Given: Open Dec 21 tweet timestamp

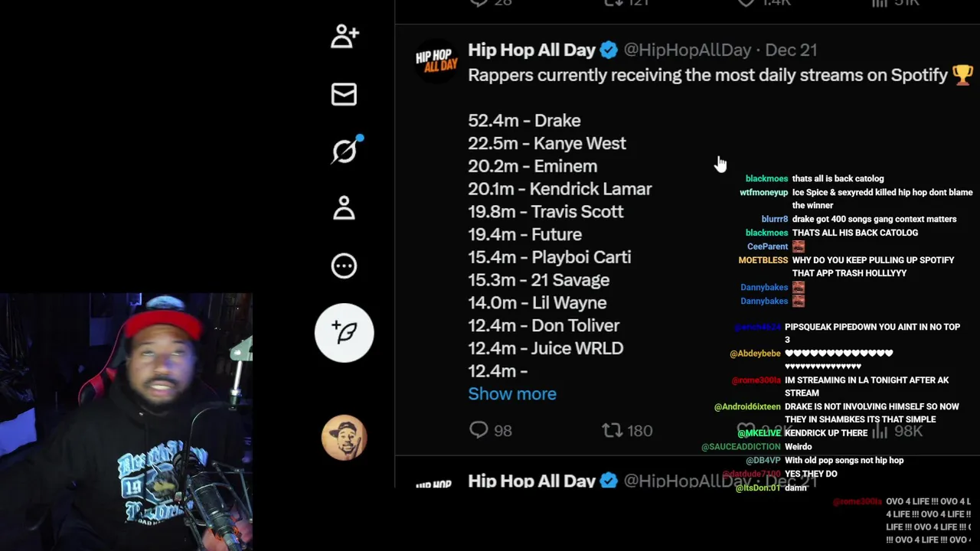Looking at the screenshot, I should 791,50.
